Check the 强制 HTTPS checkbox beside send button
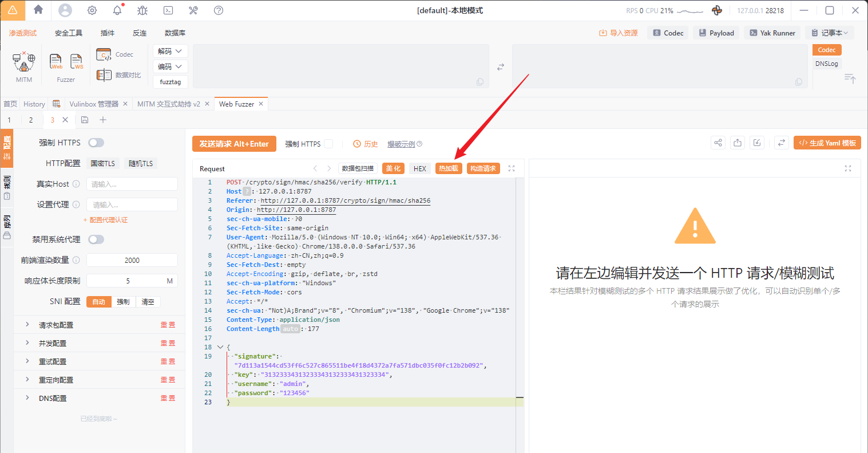868x453 pixels. 328,144
